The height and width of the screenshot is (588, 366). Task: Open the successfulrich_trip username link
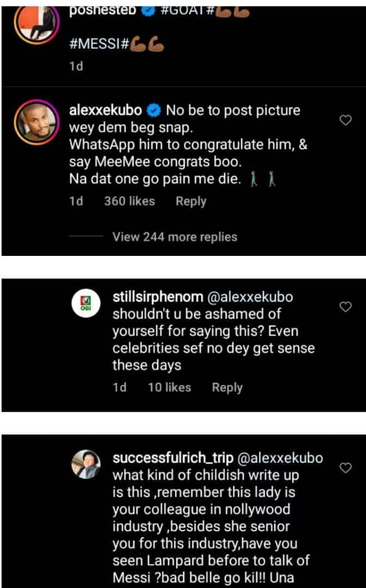point(173,458)
